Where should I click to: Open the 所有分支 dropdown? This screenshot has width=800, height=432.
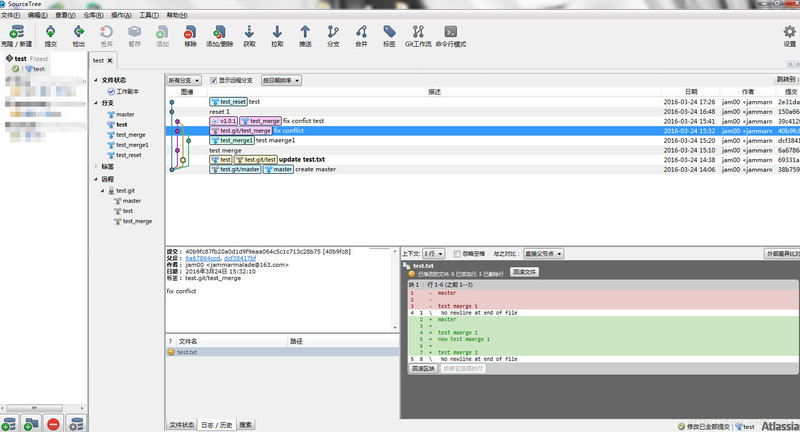pyautogui.click(x=184, y=80)
